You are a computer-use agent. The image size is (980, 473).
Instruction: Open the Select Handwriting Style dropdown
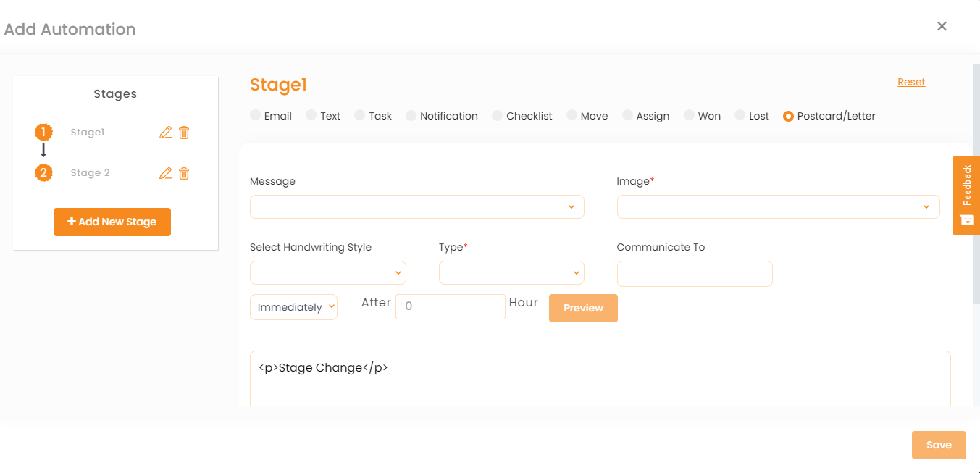pyautogui.click(x=327, y=272)
